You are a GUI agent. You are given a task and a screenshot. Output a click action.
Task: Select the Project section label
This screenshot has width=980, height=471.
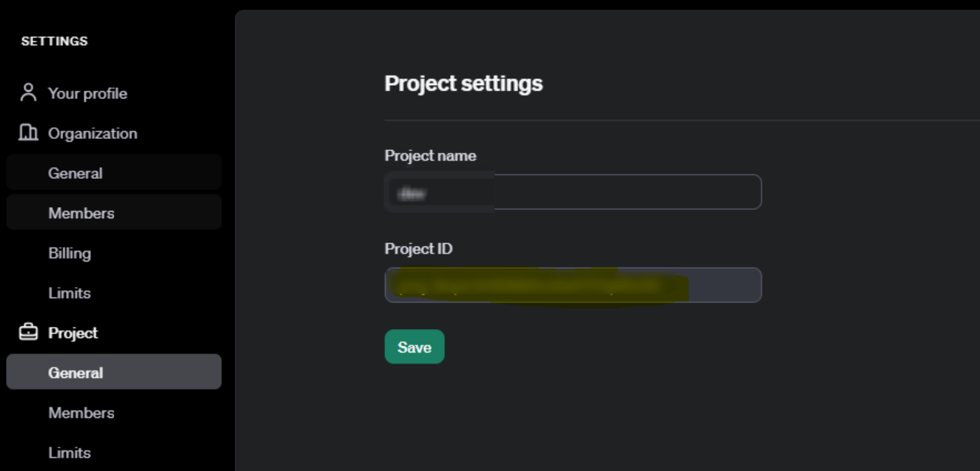pyautogui.click(x=73, y=333)
